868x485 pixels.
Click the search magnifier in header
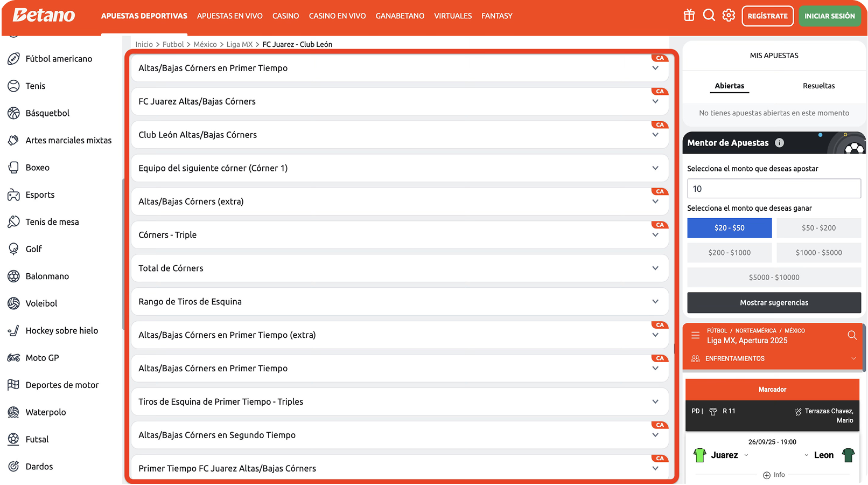click(709, 16)
